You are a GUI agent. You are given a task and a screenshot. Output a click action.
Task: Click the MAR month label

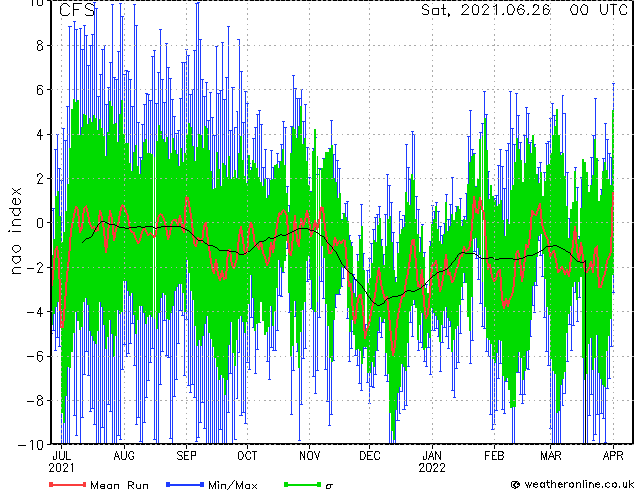(551, 456)
